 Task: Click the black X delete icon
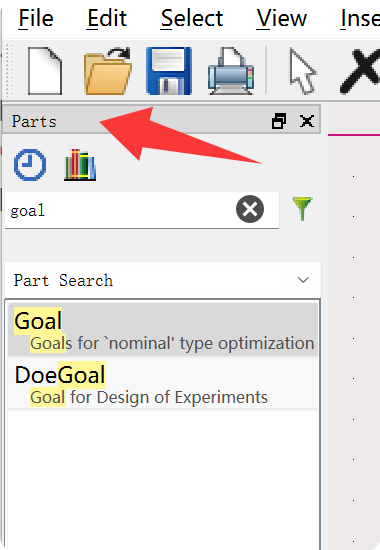click(x=361, y=72)
